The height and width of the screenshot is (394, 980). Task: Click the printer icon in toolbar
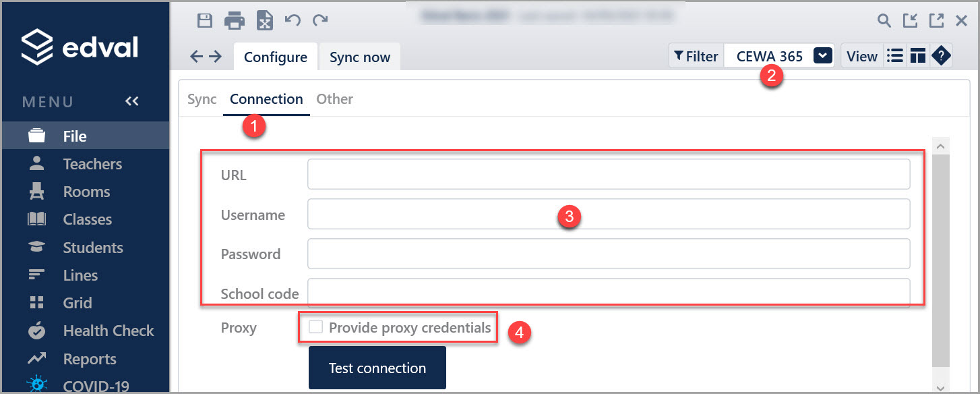coord(235,21)
